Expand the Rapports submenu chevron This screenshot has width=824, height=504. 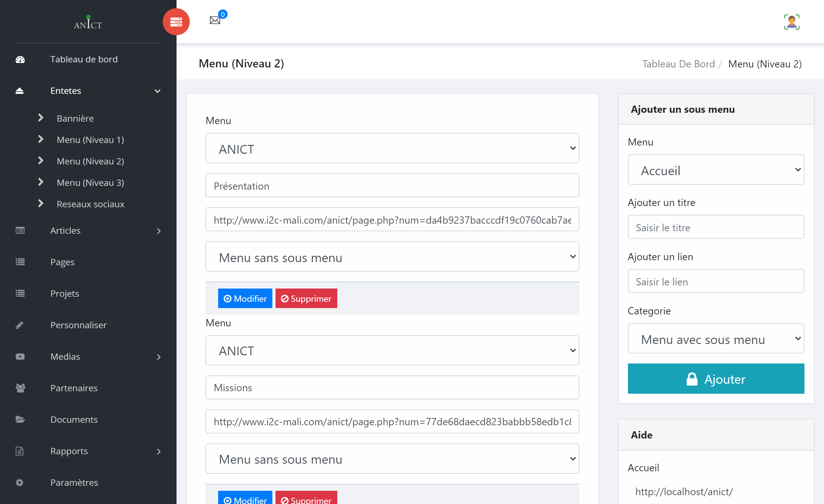coord(159,451)
